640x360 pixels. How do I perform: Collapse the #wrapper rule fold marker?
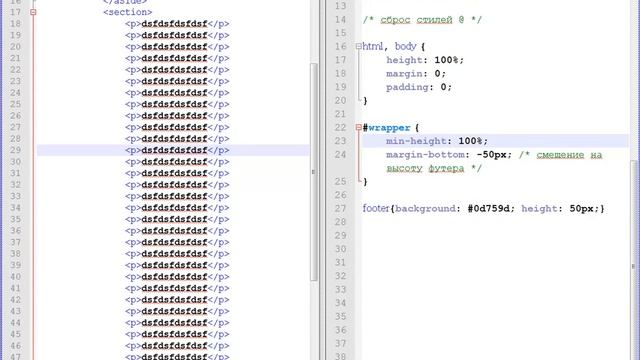point(358,128)
